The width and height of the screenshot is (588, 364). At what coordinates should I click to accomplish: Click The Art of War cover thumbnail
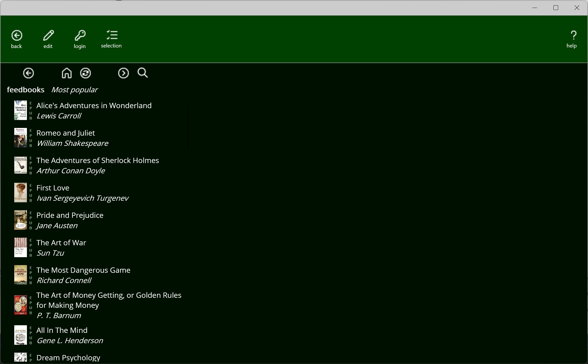(21, 247)
